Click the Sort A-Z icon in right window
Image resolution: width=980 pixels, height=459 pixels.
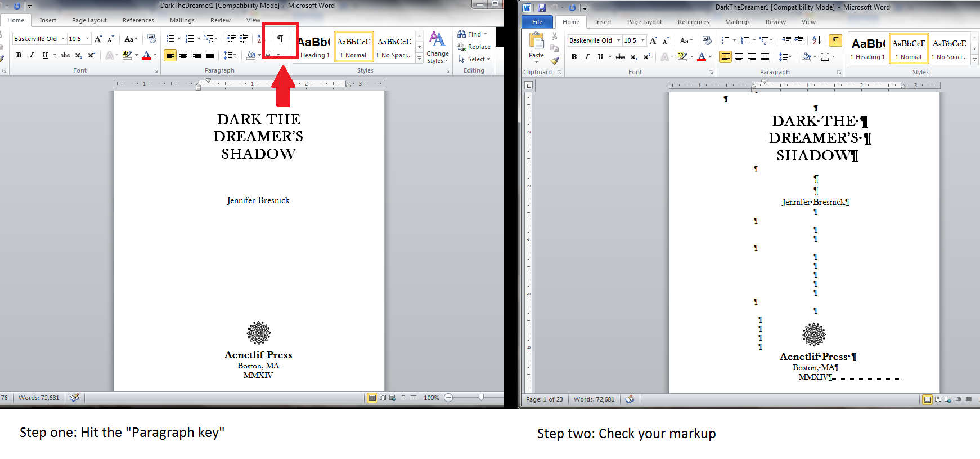pos(816,40)
